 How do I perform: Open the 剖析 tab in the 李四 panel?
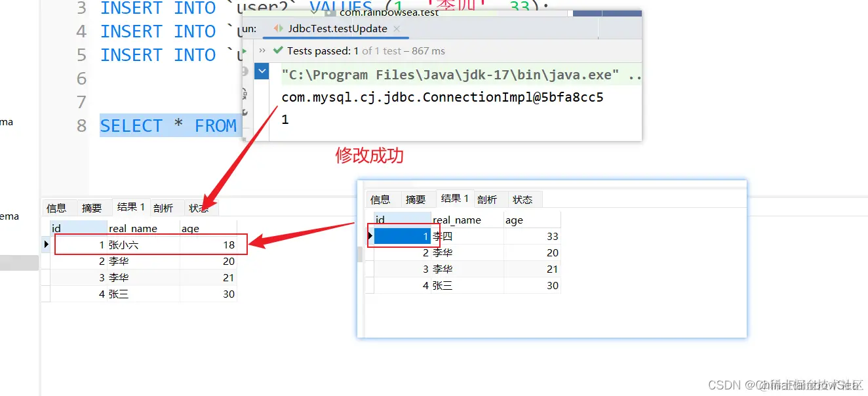(x=487, y=199)
